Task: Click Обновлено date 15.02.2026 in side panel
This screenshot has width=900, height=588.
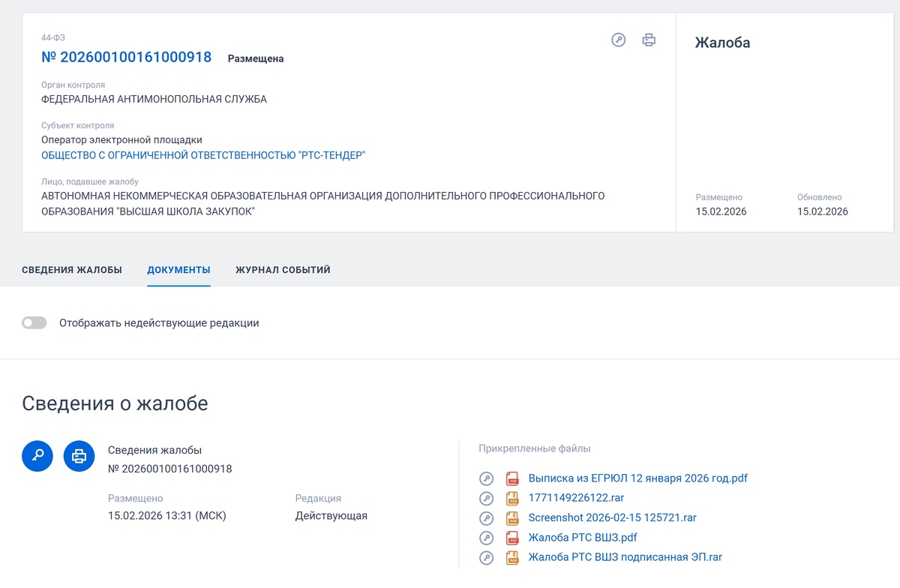Action: tap(823, 211)
